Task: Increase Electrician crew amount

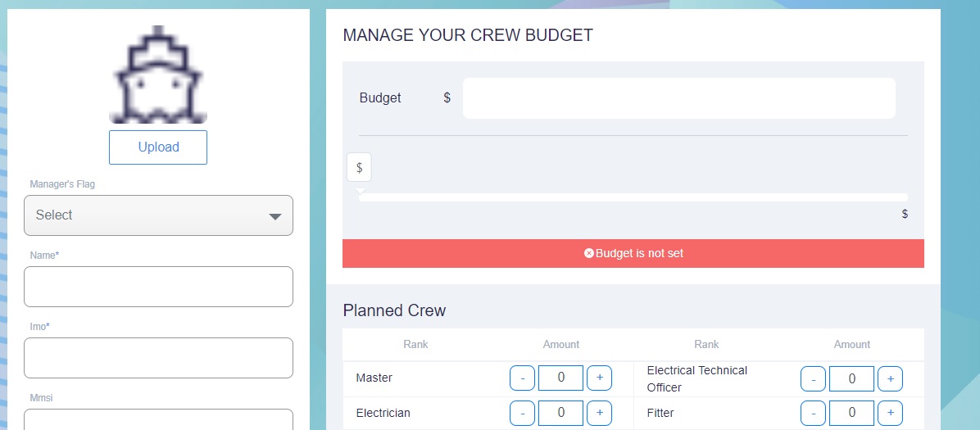Action: pyautogui.click(x=599, y=413)
